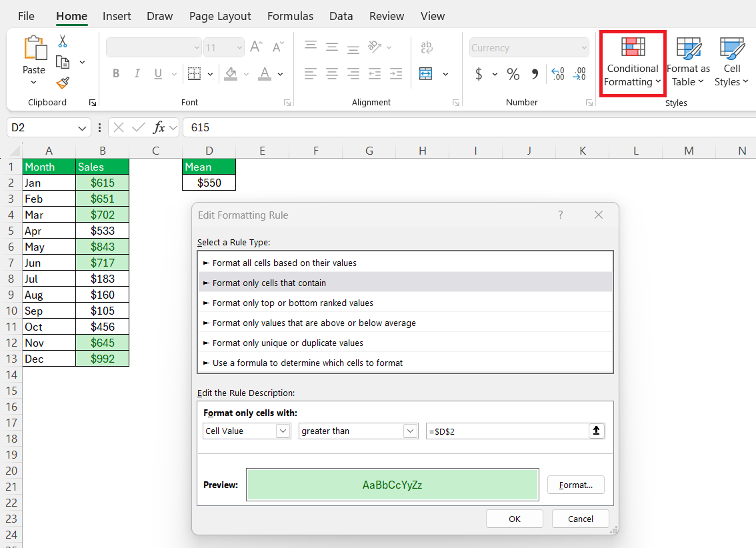This screenshot has height=548, width=756.
Task: Cancel the Edit Formatting Rule dialog
Action: 581,519
